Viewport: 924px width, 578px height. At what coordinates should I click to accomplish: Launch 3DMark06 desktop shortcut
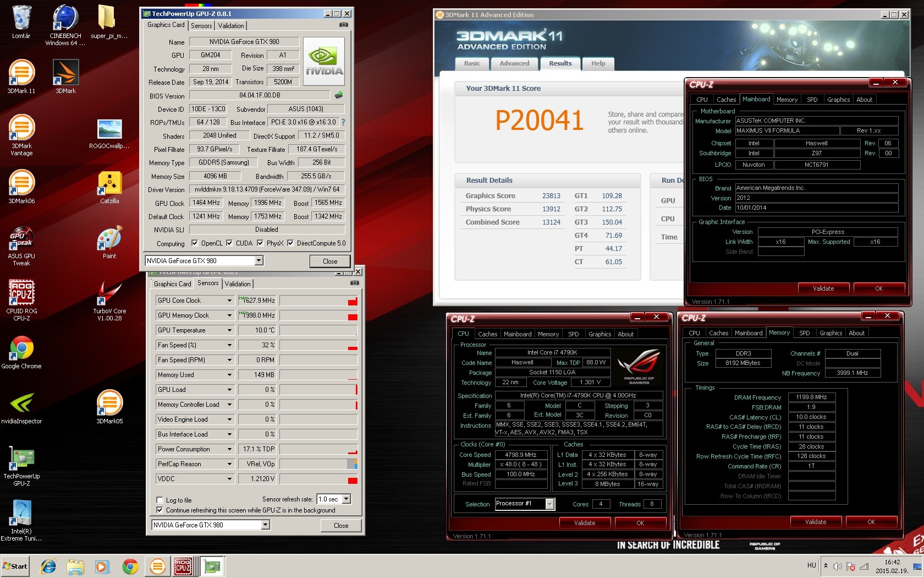pyautogui.click(x=21, y=187)
